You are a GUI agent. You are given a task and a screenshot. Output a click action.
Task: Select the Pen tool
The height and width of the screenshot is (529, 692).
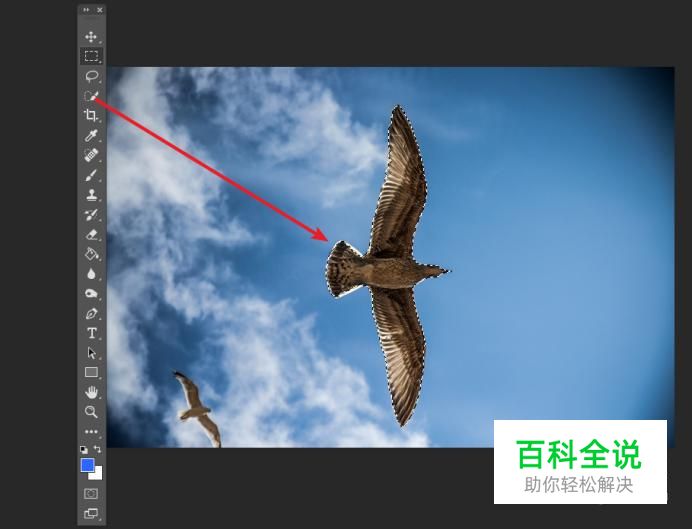point(91,314)
